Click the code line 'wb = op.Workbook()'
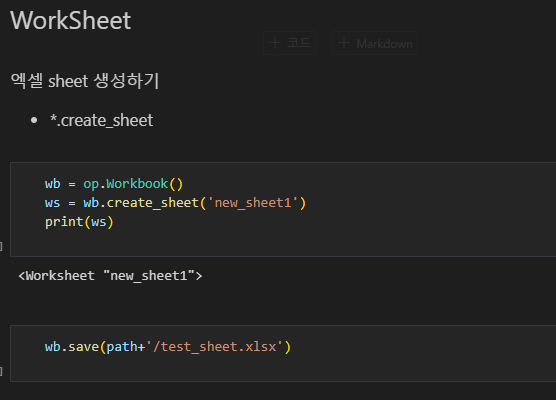 [114, 184]
